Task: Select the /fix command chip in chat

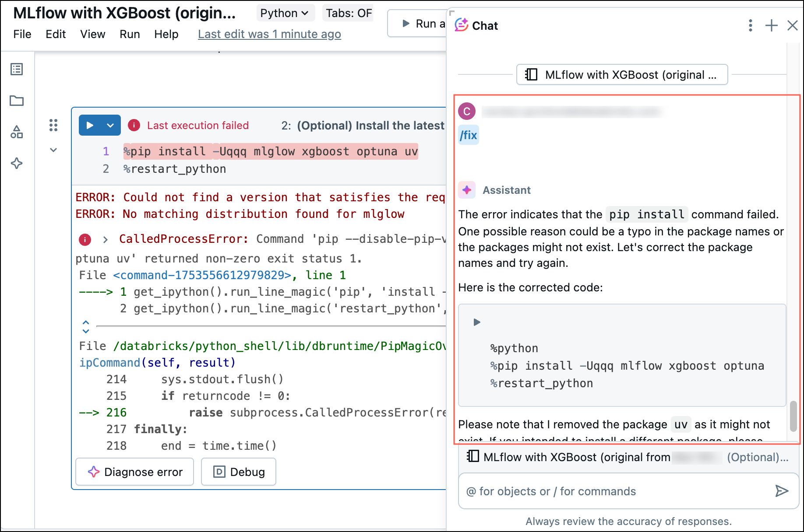Action: point(468,135)
